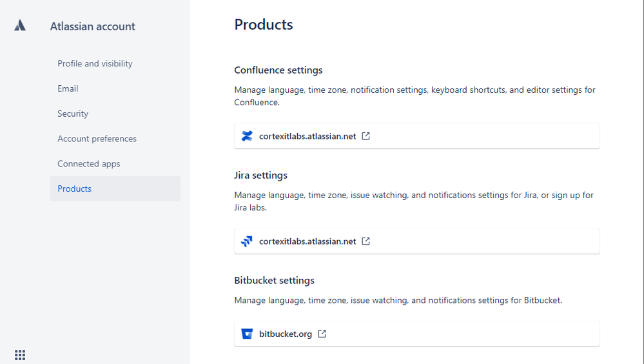Go to the Email settings page
Screen dimensions: 644x364
tap(68, 88)
